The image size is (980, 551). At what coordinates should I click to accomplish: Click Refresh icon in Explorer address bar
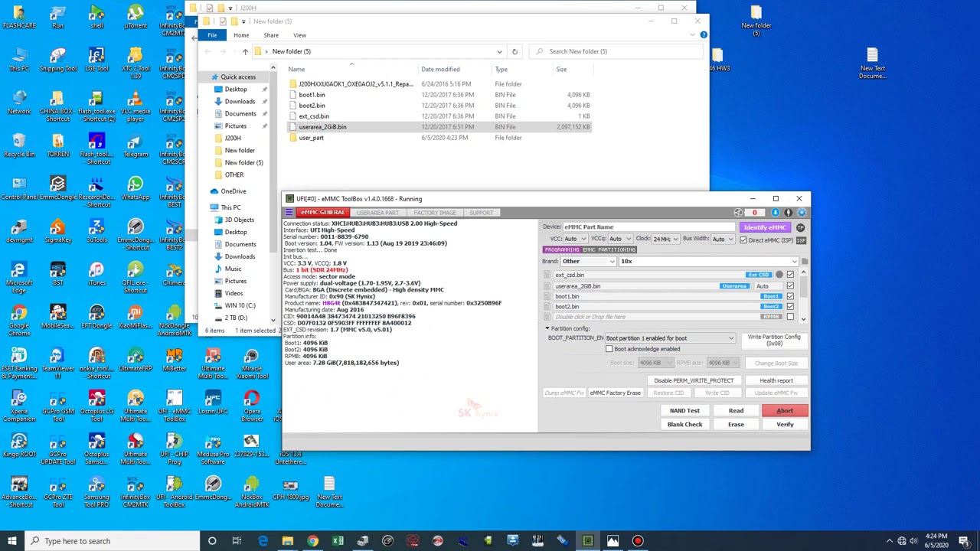click(514, 51)
